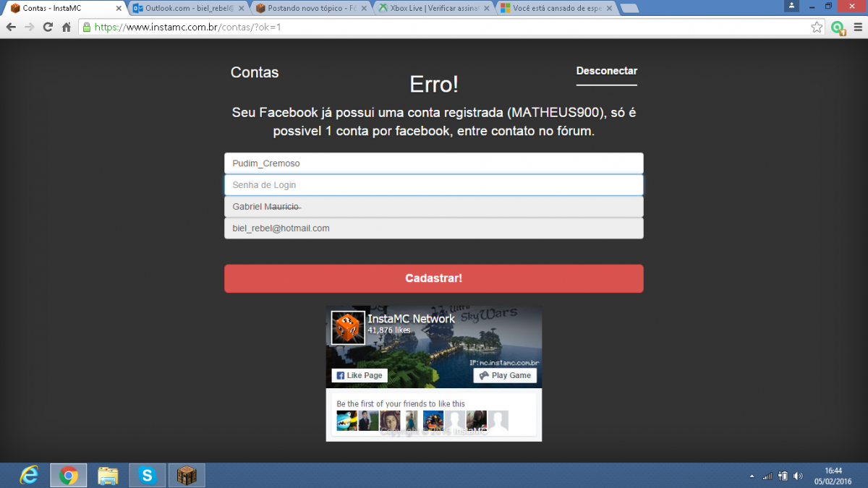Click the '41,876 likes' text
868x488 pixels.
coord(389,330)
